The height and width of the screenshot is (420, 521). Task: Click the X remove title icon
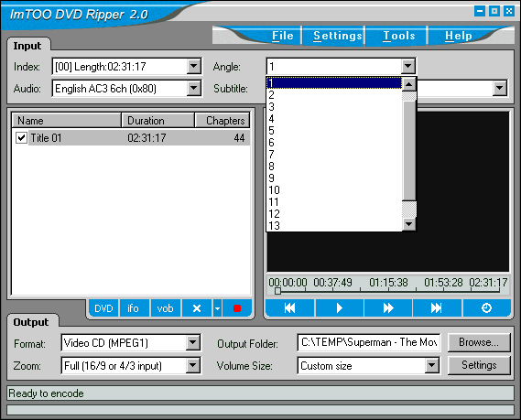point(197,308)
